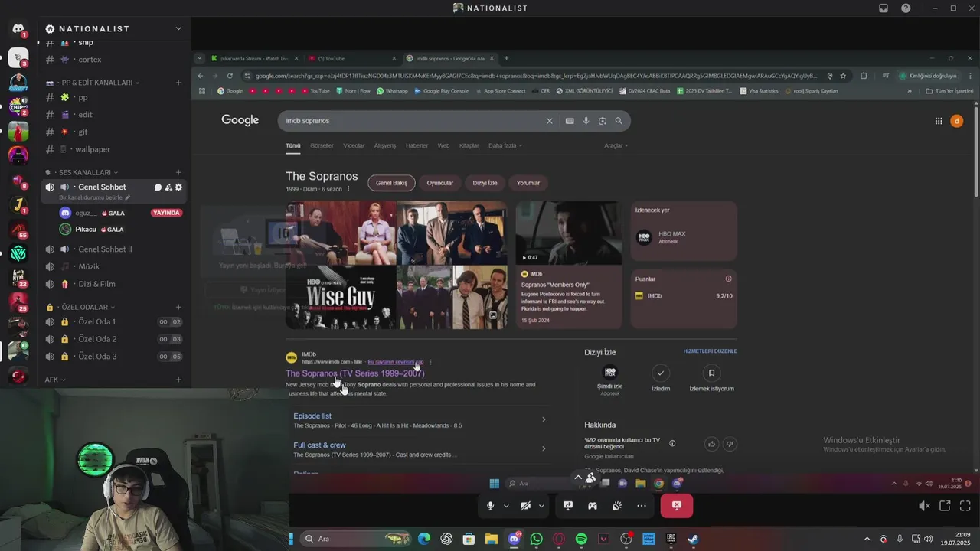The image size is (980, 551).
Task: Open Araçlar dropdown in Google search
Action: [616, 145]
